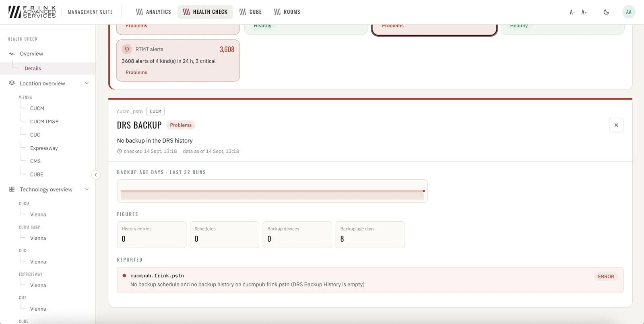Open CUC under Vienna location
The height and width of the screenshot is (324, 644).
[x=35, y=135]
